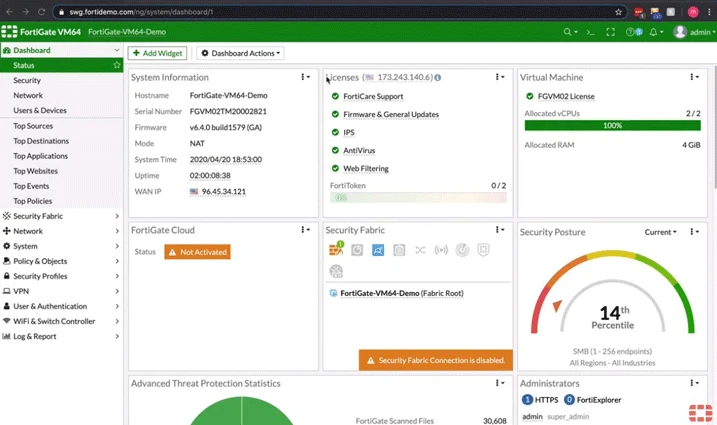Open System Information widget options menu
The width and height of the screenshot is (717, 425).
pos(305,77)
